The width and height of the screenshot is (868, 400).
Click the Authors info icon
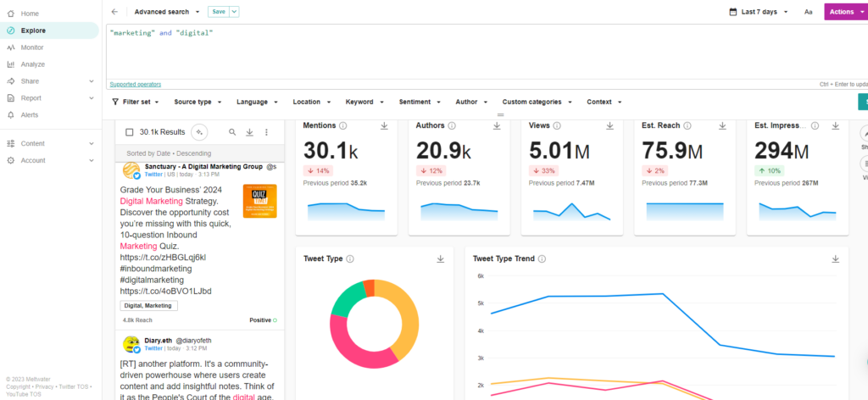pyautogui.click(x=452, y=126)
